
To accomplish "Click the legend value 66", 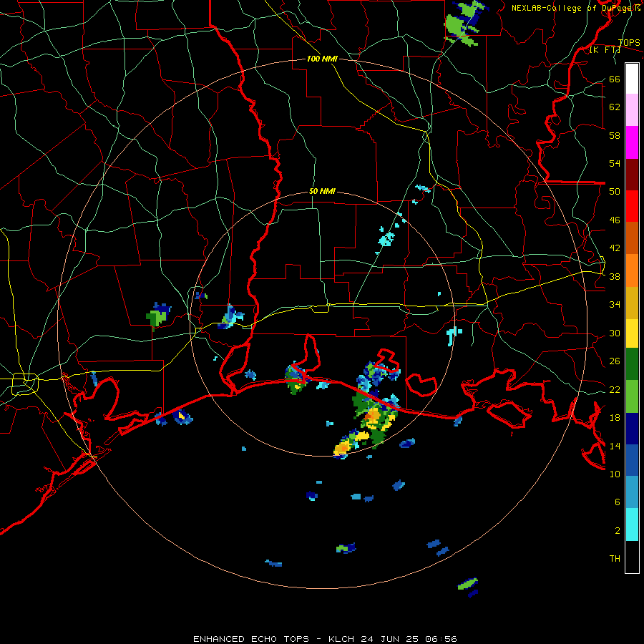I will click(x=615, y=79).
